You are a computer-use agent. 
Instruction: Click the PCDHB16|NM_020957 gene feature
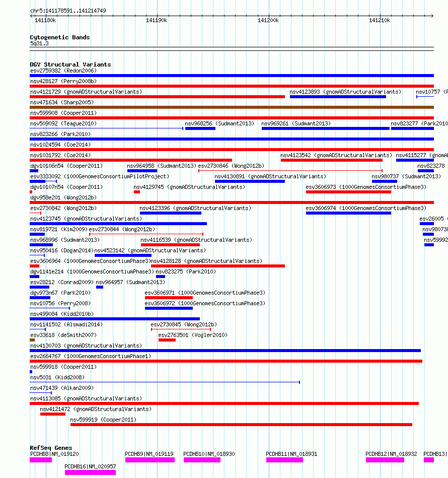pyautogui.click(x=90, y=472)
